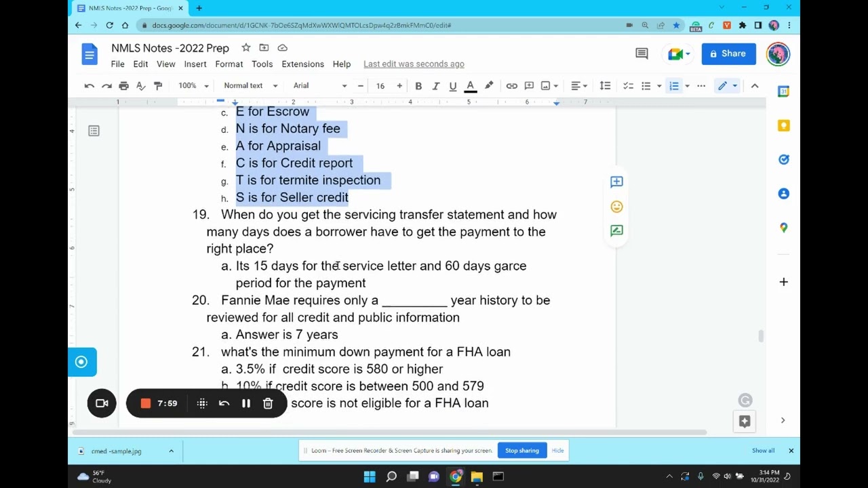This screenshot has height=488, width=868.
Task: Open Tasks in the side panel
Action: [784, 160]
